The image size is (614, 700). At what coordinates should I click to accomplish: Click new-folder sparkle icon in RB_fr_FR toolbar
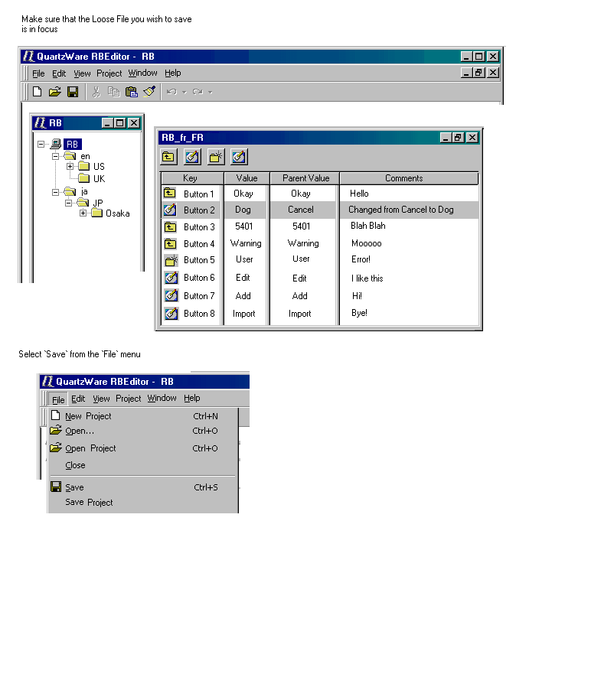pyautogui.click(x=216, y=157)
